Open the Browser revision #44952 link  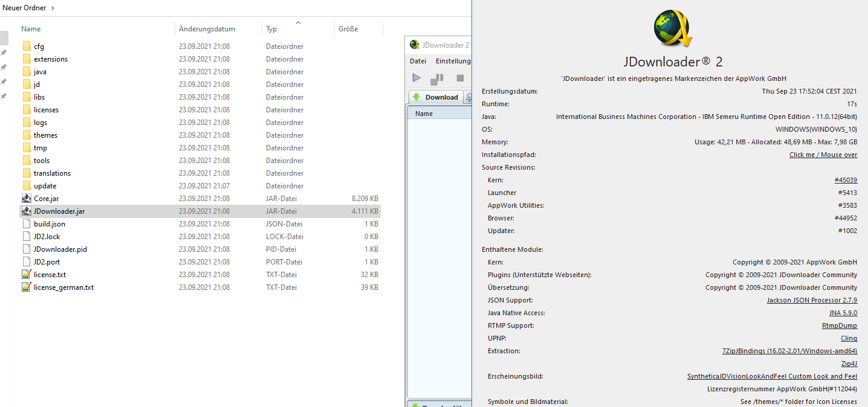pyautogui.click(x=845, y=219)
